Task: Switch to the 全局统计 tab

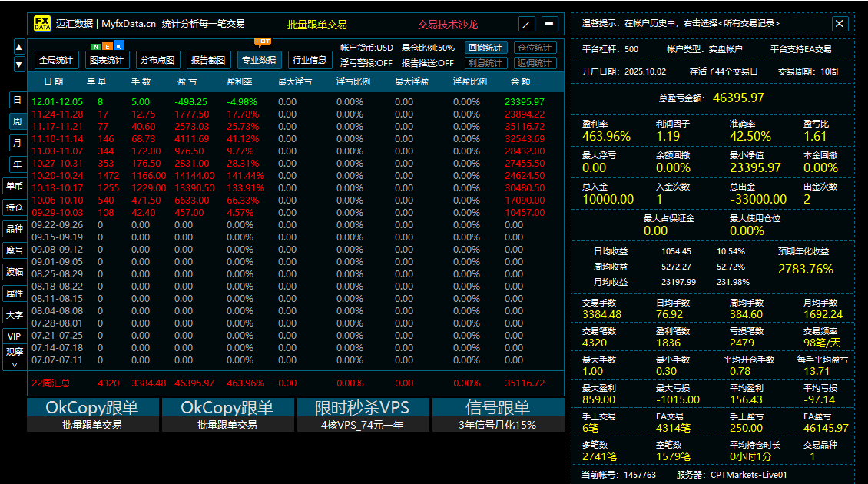Action: pyautogui.click(x=55, y=58)
